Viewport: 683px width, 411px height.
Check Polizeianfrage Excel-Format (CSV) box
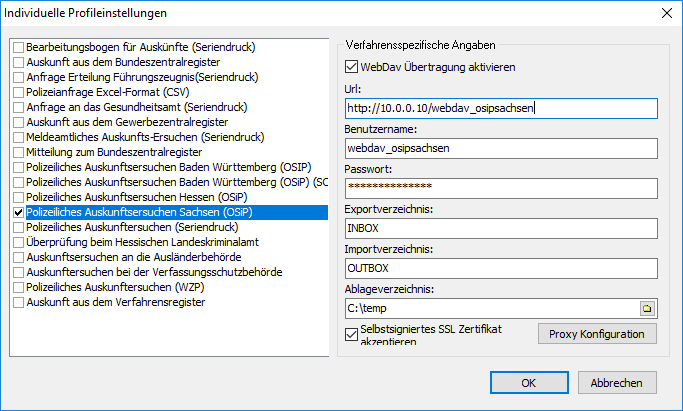[18, 92]
